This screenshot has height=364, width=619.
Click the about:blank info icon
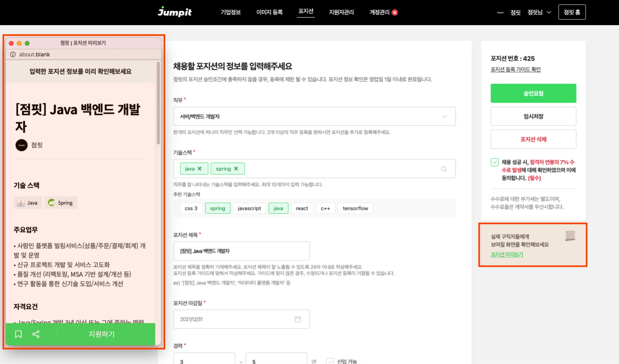[x=13, y=54]
